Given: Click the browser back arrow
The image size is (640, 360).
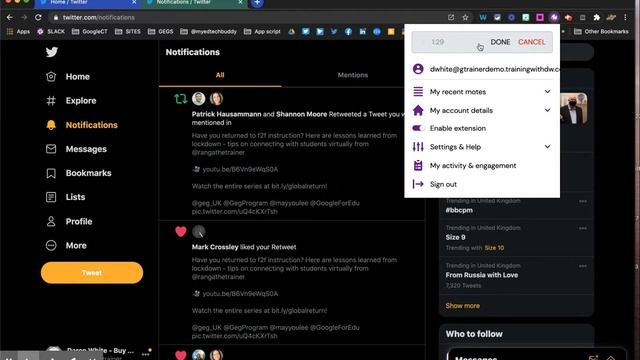Looking at the screenshot, I should coord(10,18).
